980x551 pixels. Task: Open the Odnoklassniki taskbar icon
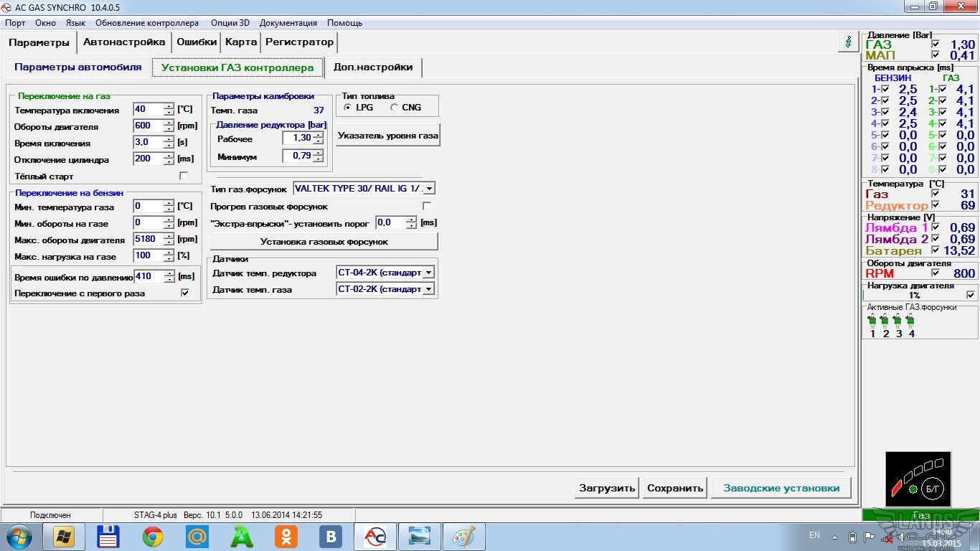click(286, 537)
